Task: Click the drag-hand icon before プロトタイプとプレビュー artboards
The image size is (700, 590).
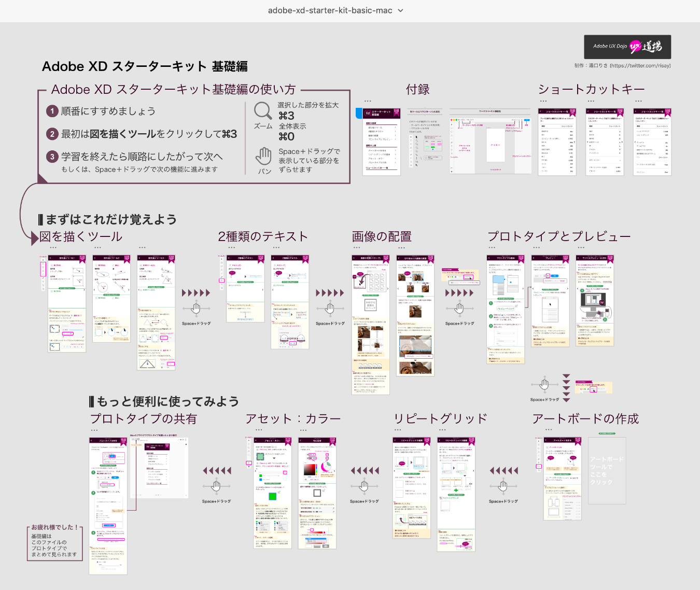Action: click(459, 309)
